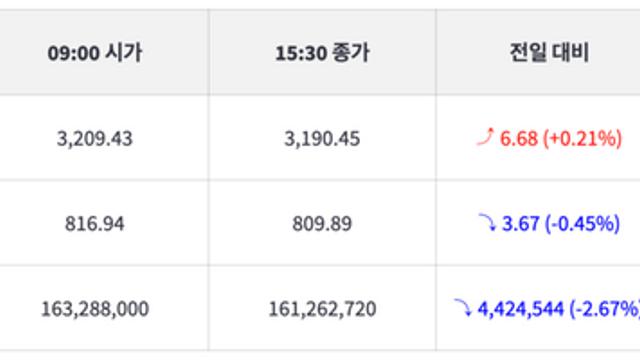Click the closing value 3,190.45

pos(322,139)
